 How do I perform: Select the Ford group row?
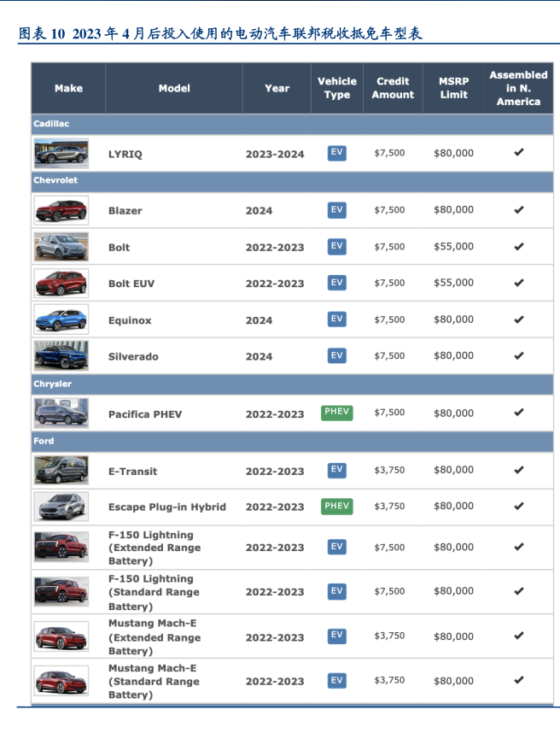point(292,442)
